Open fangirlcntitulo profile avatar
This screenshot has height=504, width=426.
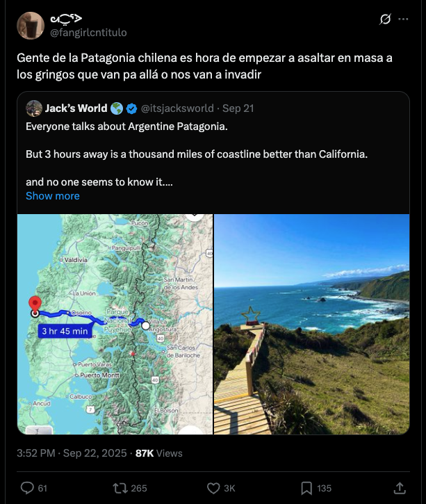click(31, 26)
